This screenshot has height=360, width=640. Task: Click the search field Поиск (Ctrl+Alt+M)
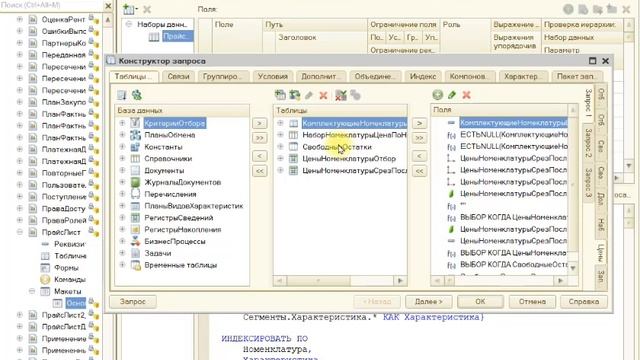pos(51,5)
